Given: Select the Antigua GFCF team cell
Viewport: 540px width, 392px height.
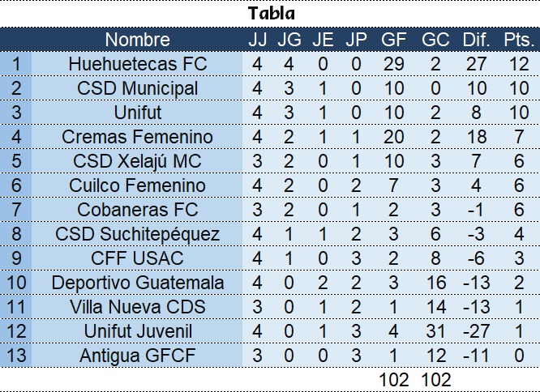Looking at the screenshot, I should click(x=138, y=356).
